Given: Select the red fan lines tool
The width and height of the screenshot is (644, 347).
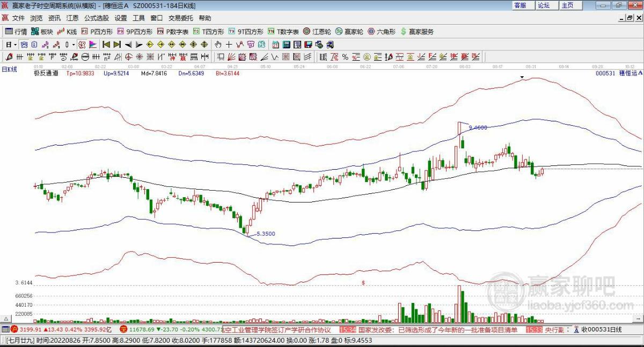Looking at the screenshot, I should [x=231, y=56].
